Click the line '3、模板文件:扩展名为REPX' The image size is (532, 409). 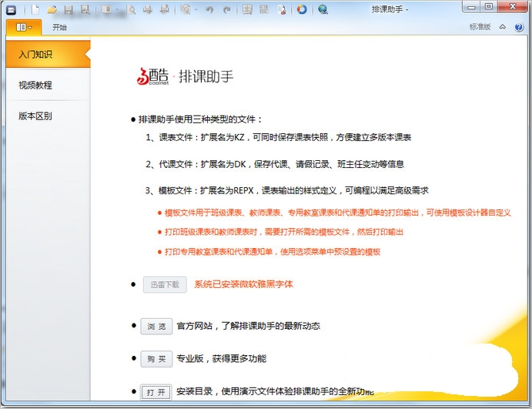click(x=286, y=190)
